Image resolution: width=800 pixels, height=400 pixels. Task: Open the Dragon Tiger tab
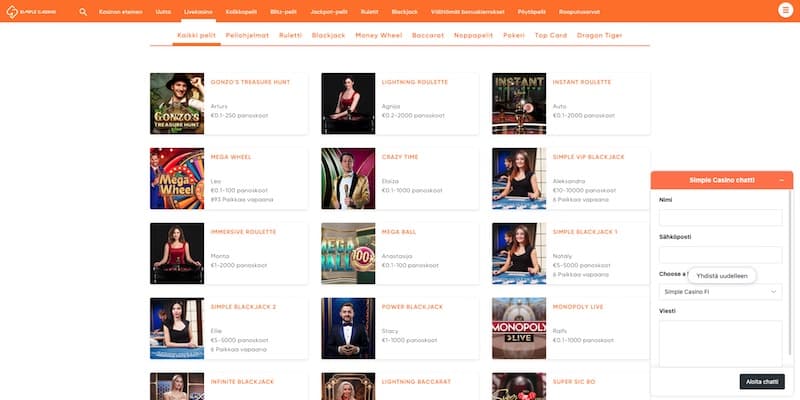[x=599, y=36]
